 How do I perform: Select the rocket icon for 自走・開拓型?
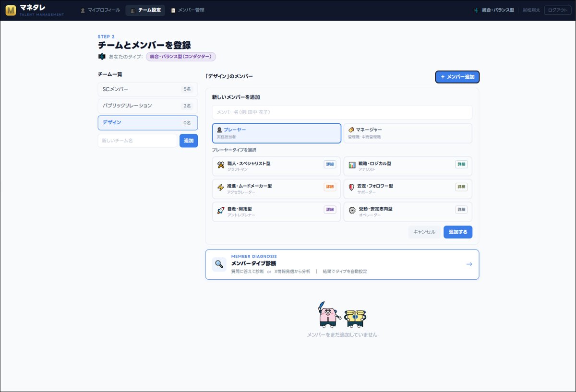(x=221, y=211)
